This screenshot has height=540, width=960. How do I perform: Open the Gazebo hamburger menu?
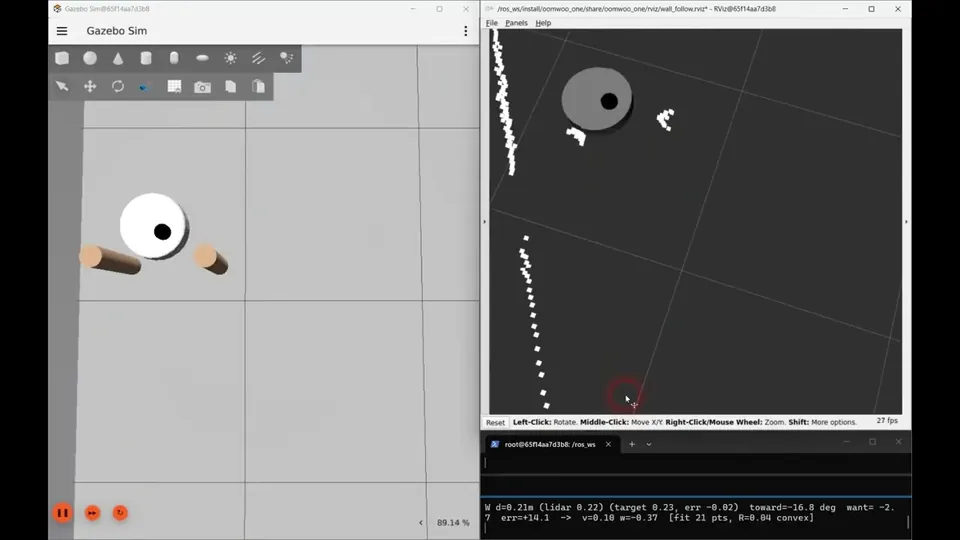pos(62,31)
